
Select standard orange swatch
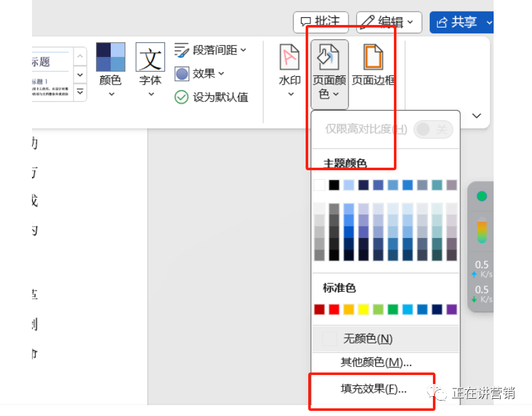coord(348,309)
